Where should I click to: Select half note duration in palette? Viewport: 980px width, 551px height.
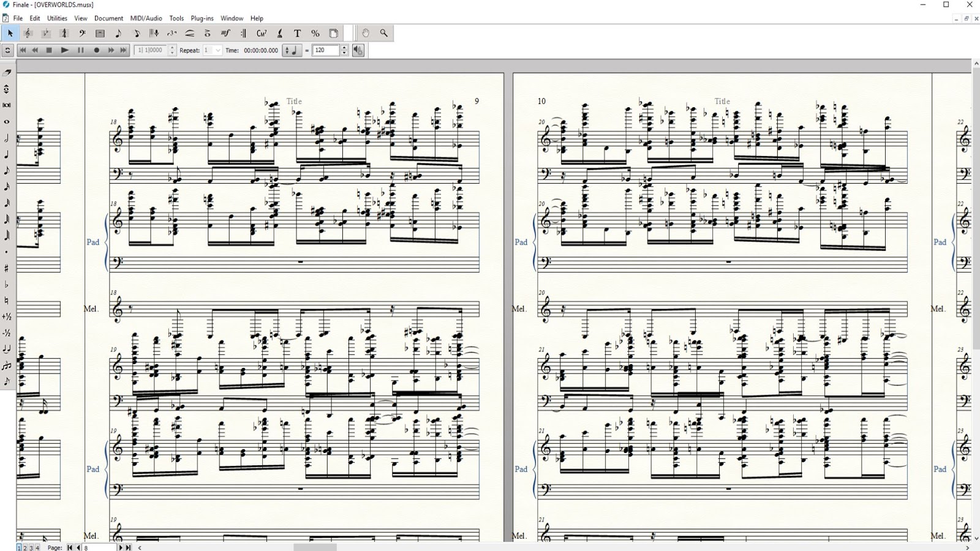click(7, 138)
